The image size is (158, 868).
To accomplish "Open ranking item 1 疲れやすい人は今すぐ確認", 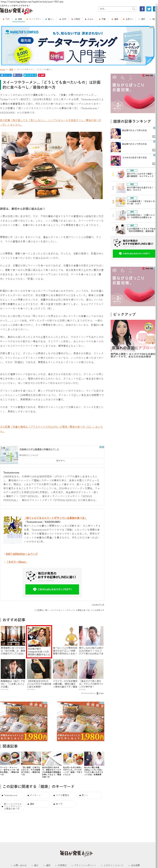I will pos(133,174).
